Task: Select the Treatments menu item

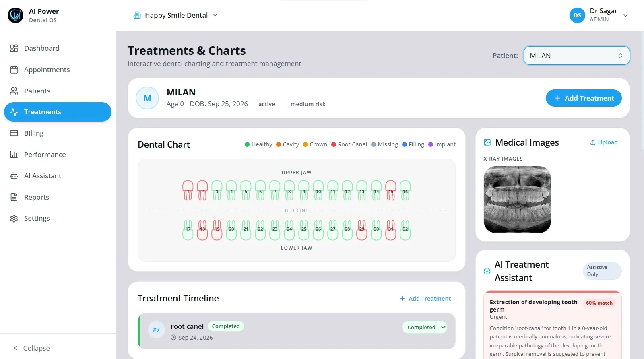Action: 58,112
